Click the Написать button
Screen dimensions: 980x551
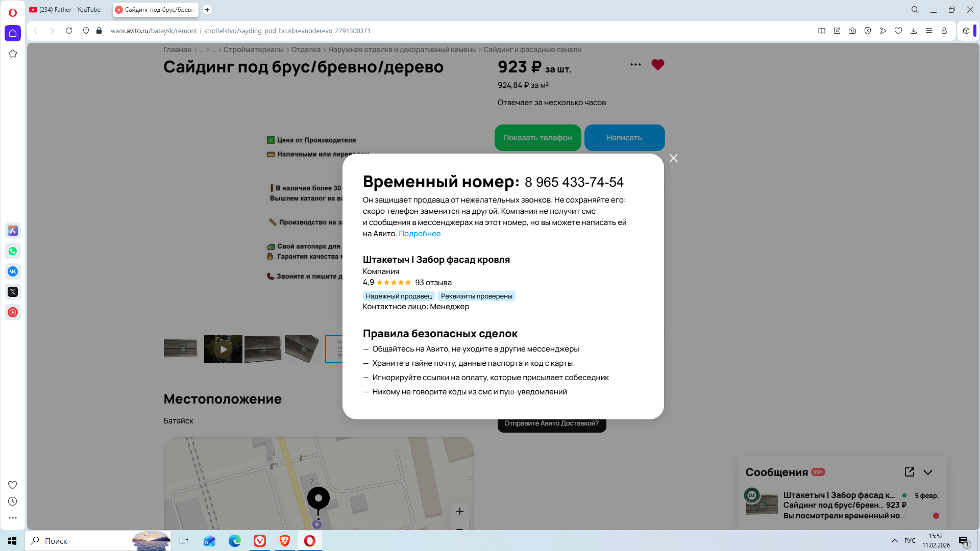[x=624, y=138]
